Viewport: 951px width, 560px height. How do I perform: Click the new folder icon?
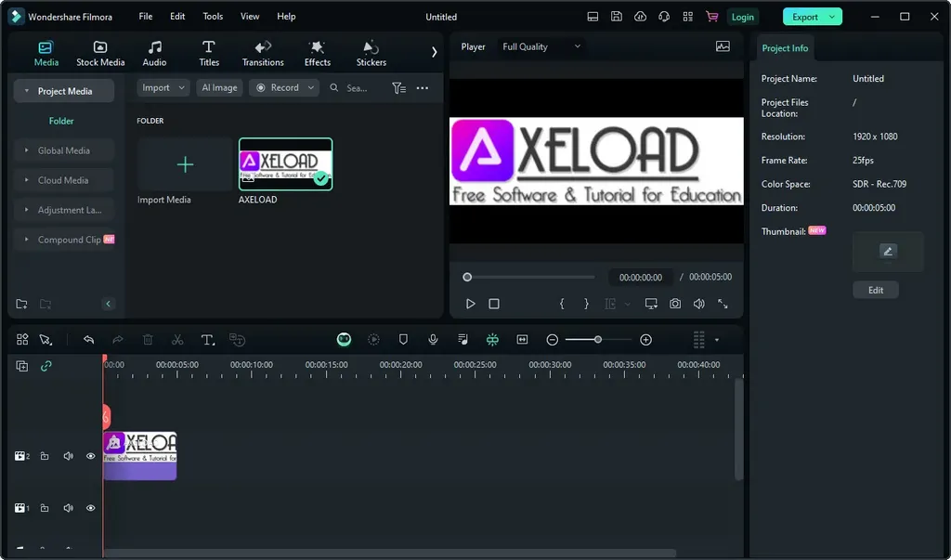click(x=22, y=304)
